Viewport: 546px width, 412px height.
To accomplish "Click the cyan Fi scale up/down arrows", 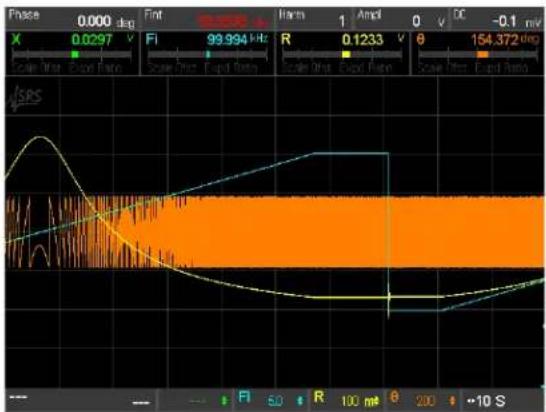I will tap(299, 401).
